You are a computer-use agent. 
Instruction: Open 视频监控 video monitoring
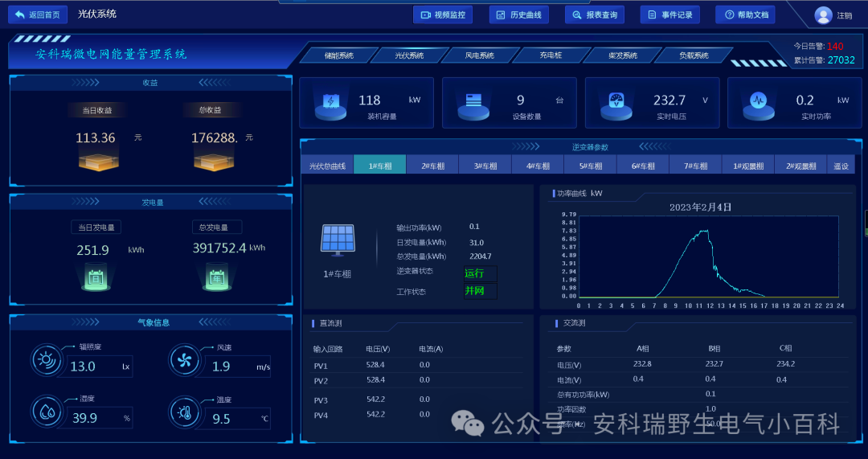point(443,15)
